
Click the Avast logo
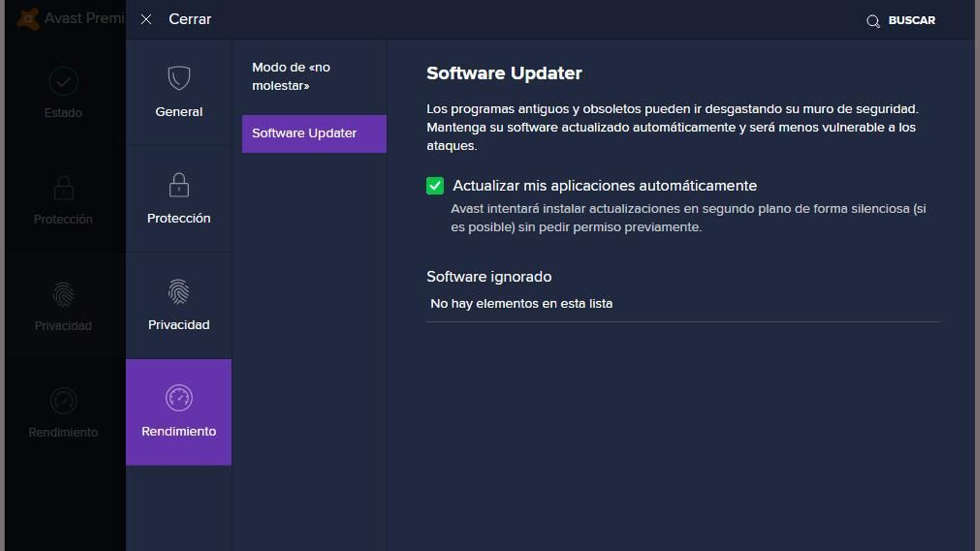pyautogui.click(x=28, y=18)
